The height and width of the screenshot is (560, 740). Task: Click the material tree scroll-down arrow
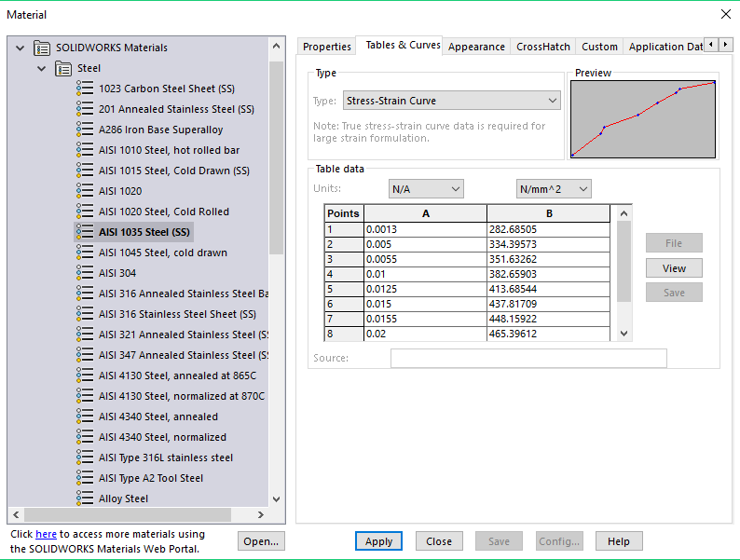[277, 499]
